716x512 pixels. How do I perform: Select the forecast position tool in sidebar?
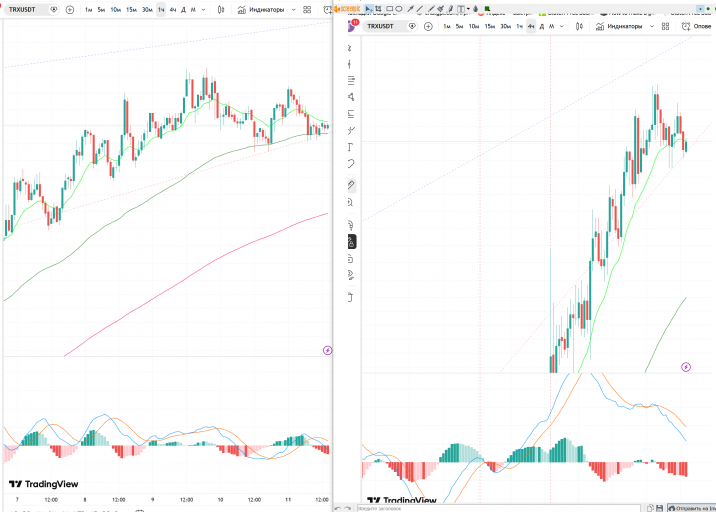(x=351, y=114)
